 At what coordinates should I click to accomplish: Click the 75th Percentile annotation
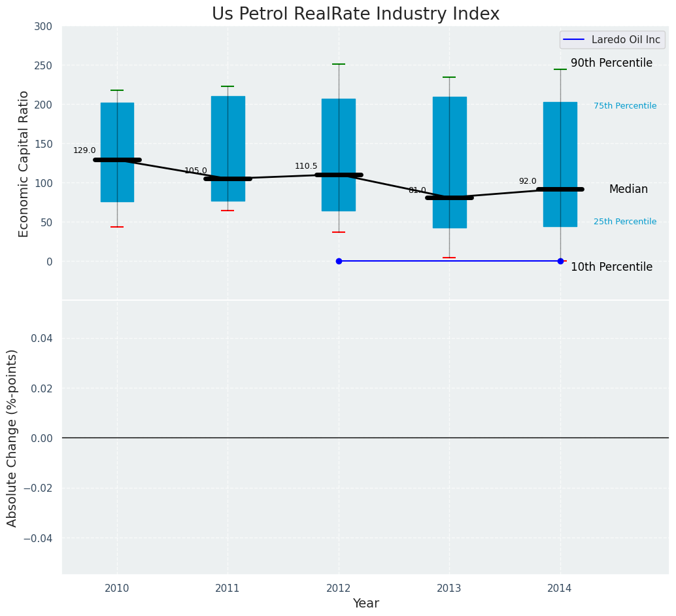point(625,106)
